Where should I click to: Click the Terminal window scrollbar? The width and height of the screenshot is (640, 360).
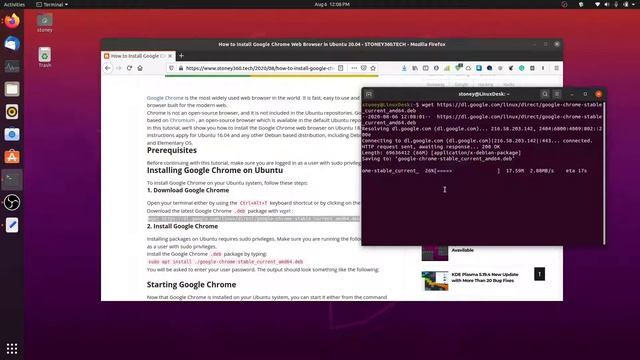tap(604, 172)
